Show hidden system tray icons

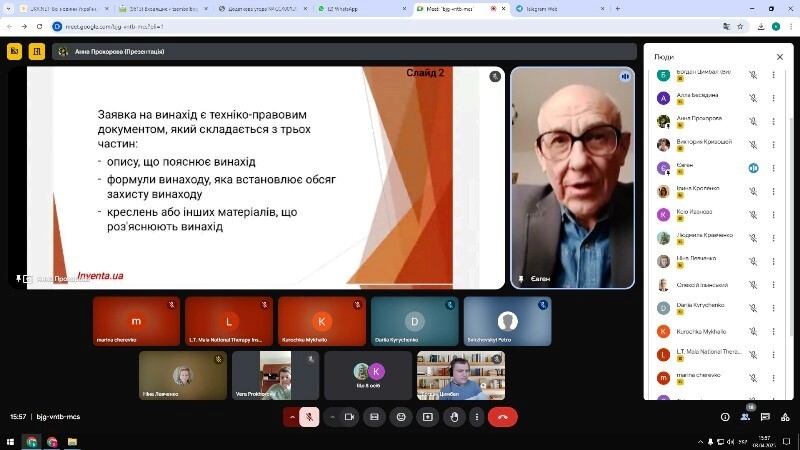point(701,442)
